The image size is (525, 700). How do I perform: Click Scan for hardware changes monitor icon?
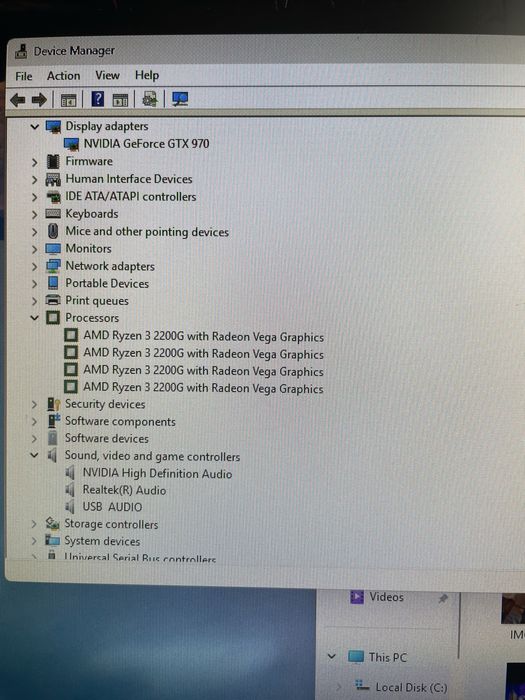click(180, 99)
